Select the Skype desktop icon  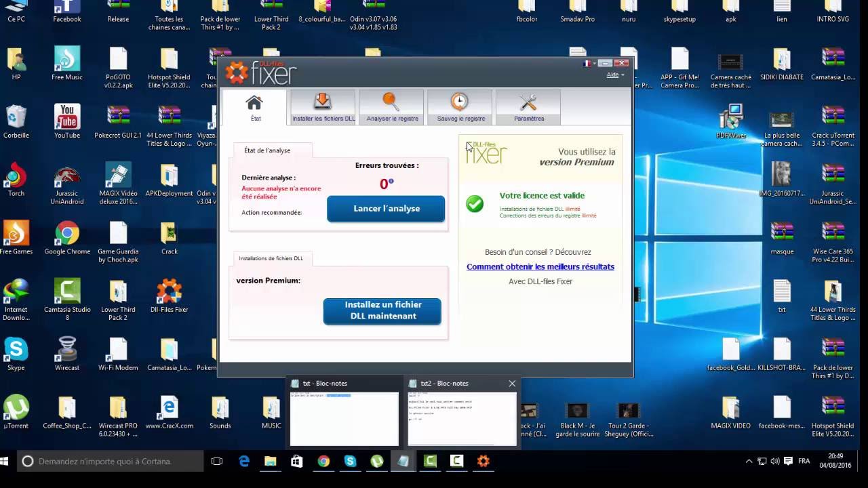tap(16, 354)
